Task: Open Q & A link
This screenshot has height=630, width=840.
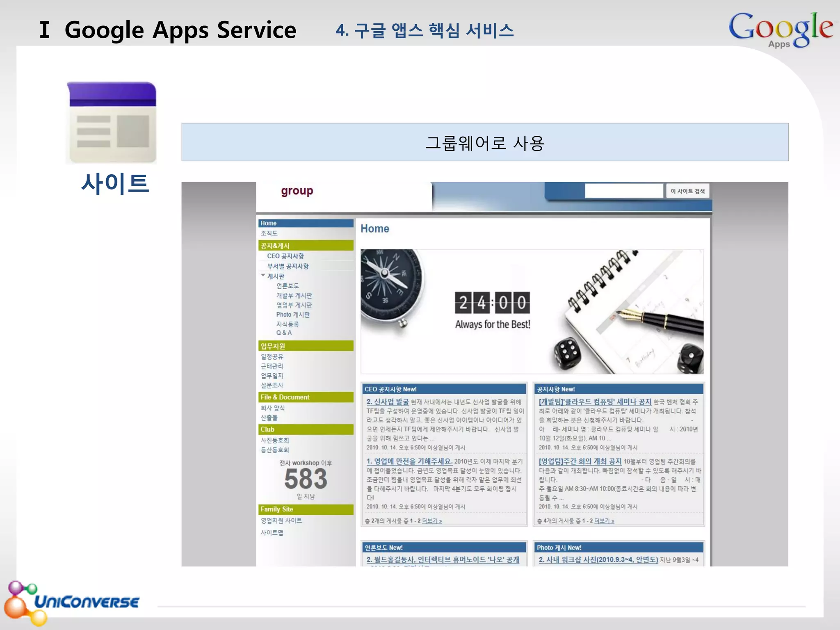Action: coord(284,333)
